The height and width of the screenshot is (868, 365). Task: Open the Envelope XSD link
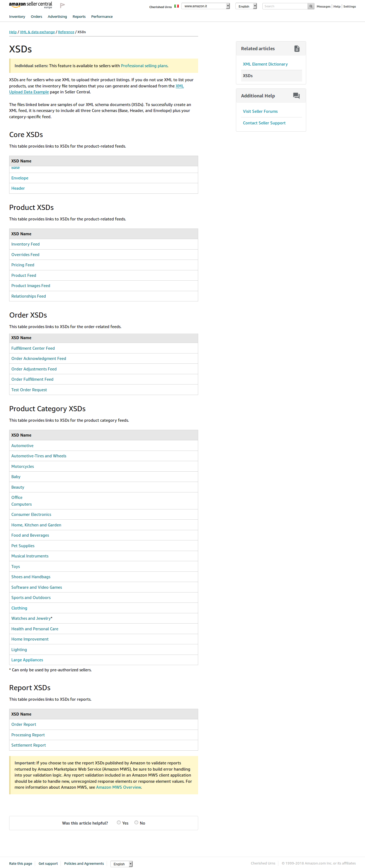click(x=20, y=178)
